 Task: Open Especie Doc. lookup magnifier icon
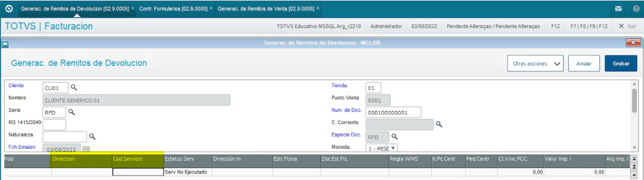tap(394, 136)
